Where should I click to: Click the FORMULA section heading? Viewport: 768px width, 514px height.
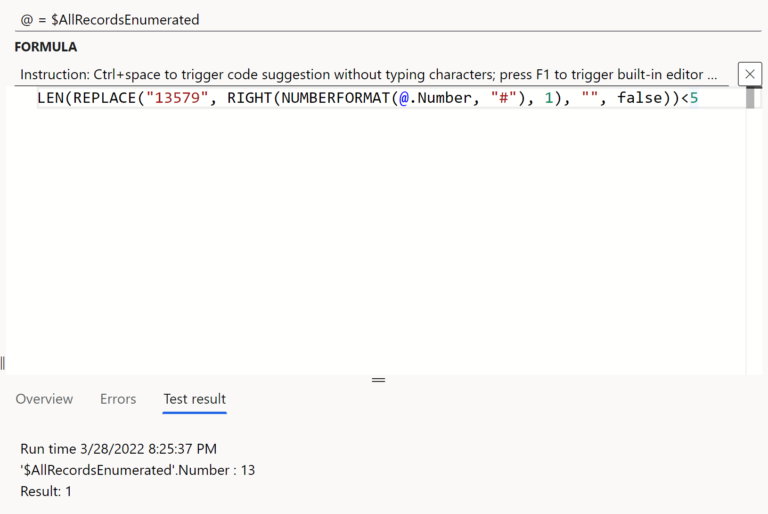tap(46, 47)
